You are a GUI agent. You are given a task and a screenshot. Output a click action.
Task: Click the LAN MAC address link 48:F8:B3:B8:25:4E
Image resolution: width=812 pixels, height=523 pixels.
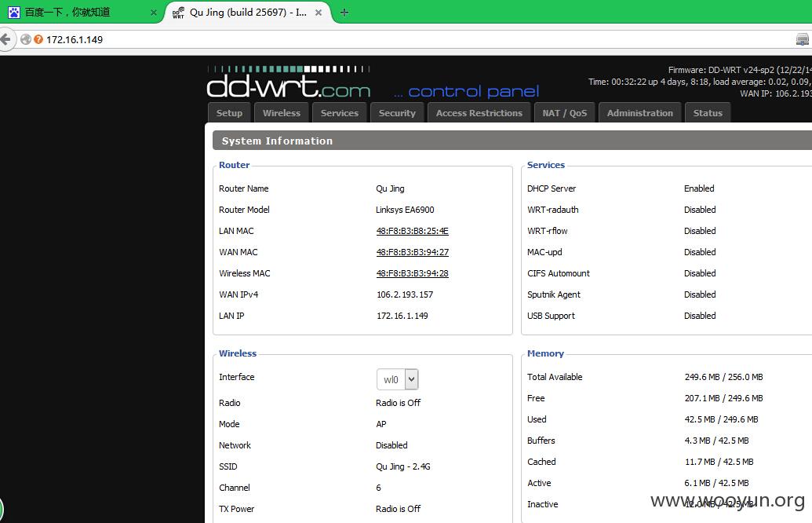tap(412, 231)
